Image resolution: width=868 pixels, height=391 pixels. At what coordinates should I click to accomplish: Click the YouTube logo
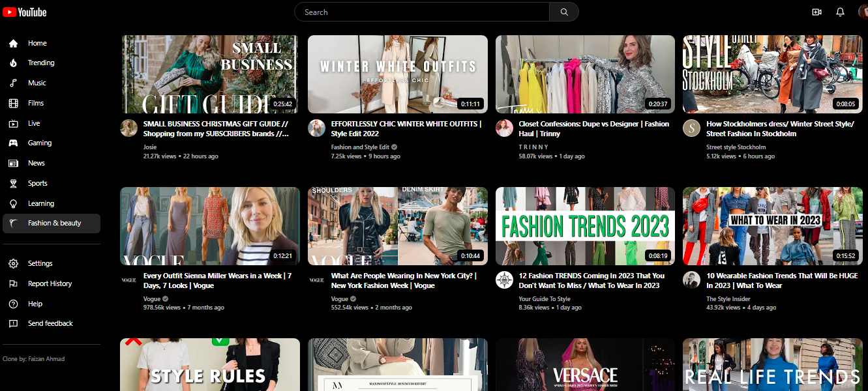tap(25, 12)
